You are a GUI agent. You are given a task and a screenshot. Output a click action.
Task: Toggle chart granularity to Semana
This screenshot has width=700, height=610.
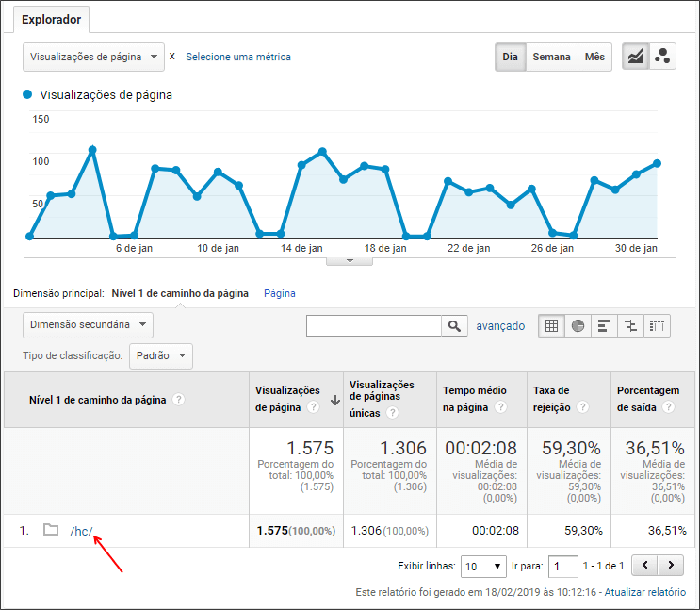pyautogui.click(x=552, y=57)
